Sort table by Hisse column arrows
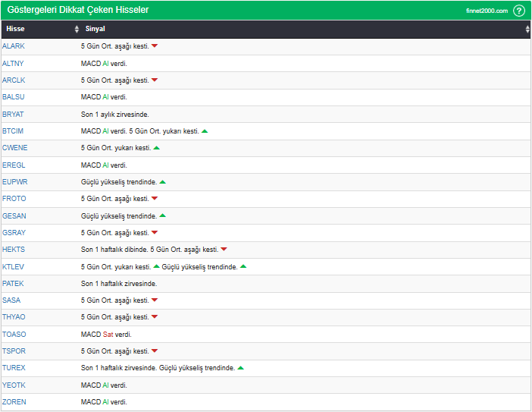The height and width of the screenshot is (412, 532). [77, 29]
